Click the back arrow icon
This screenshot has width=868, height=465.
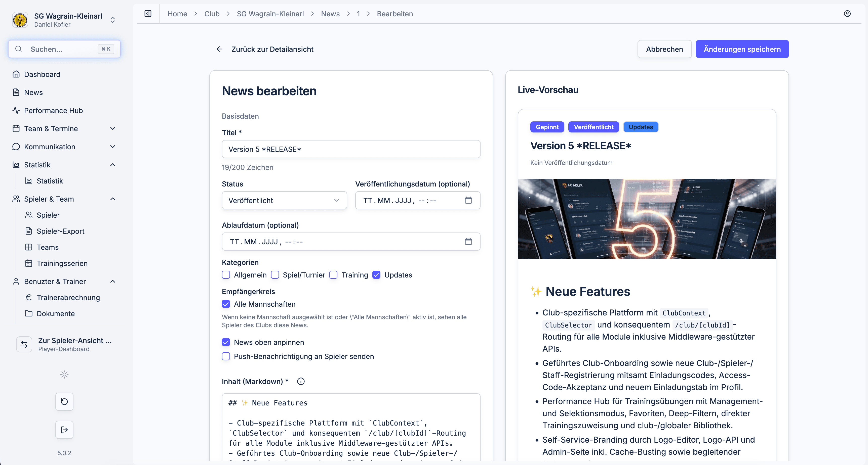219,49
